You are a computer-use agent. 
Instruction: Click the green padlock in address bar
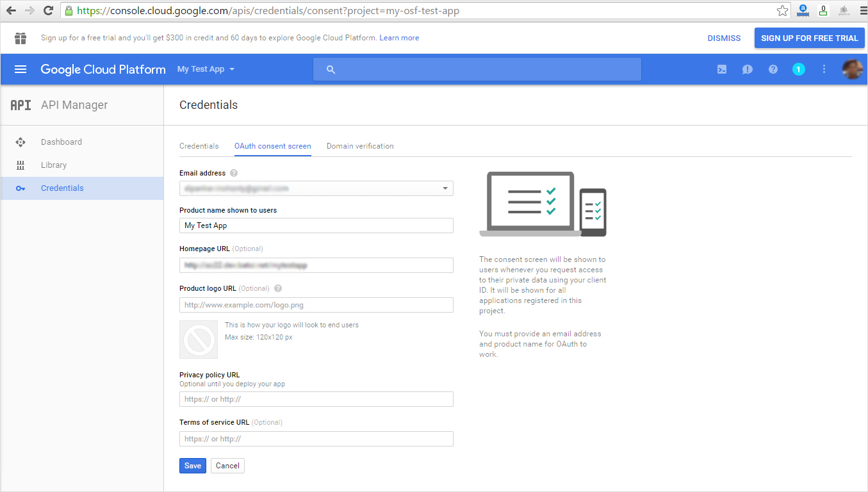pyautogui.click(x=69, y=11)
